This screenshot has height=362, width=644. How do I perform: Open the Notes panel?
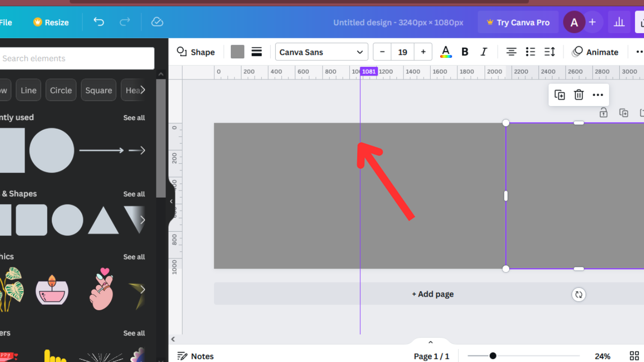click(x=196, y=356)
